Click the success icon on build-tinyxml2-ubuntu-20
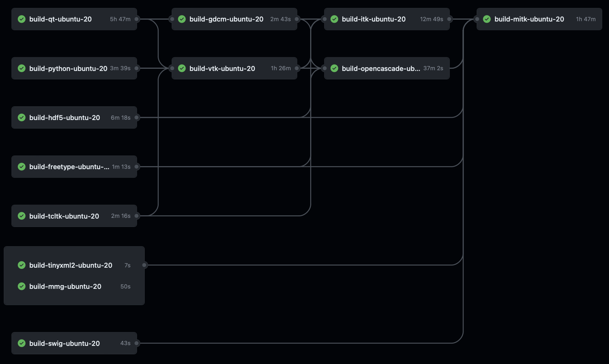Image resolution: width=609 pixels, height=364 pixels. pyautogui.click(x=22, y=265)
